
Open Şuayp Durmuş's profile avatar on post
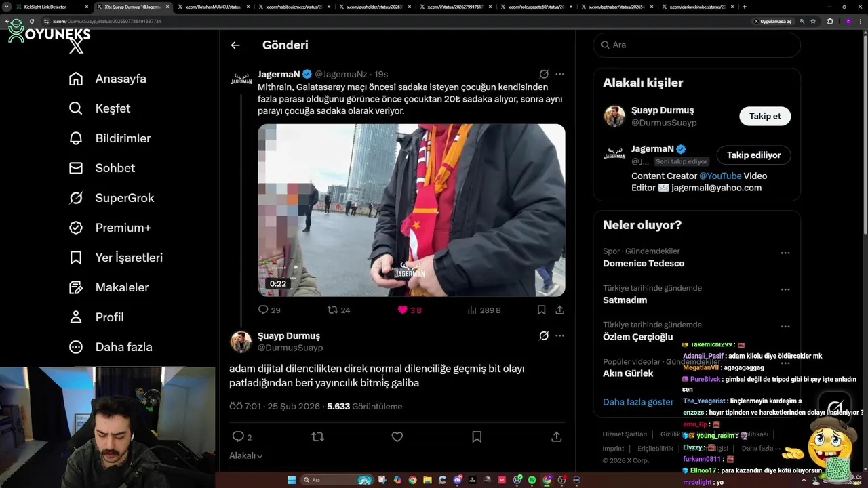pos(241,342)
